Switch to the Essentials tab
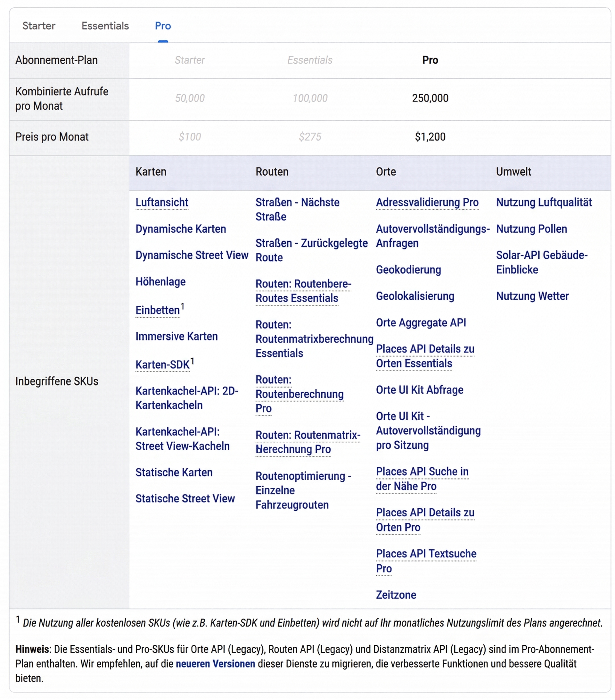This screenshot has width=615, height=700. click(x=105, y=25)
